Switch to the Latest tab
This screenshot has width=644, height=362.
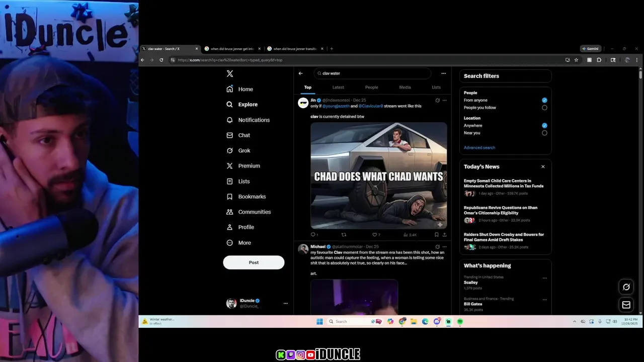(x=338, y=87)
